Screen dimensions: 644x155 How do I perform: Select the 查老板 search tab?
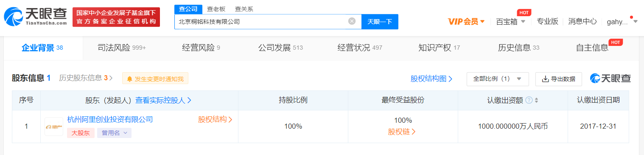216,9
